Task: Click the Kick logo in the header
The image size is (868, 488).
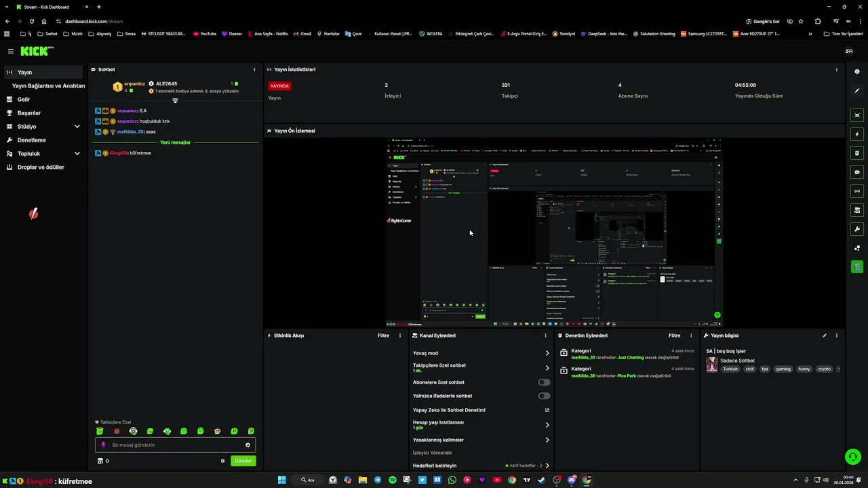Action: 37,51
